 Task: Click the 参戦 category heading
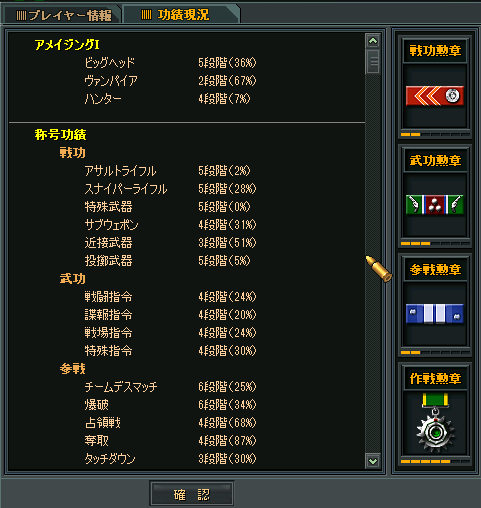73,369
